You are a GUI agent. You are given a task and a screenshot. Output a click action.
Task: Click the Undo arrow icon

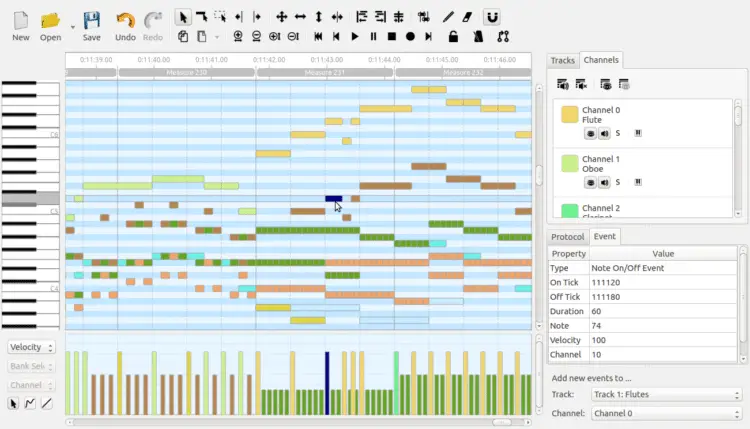(125, 24)
